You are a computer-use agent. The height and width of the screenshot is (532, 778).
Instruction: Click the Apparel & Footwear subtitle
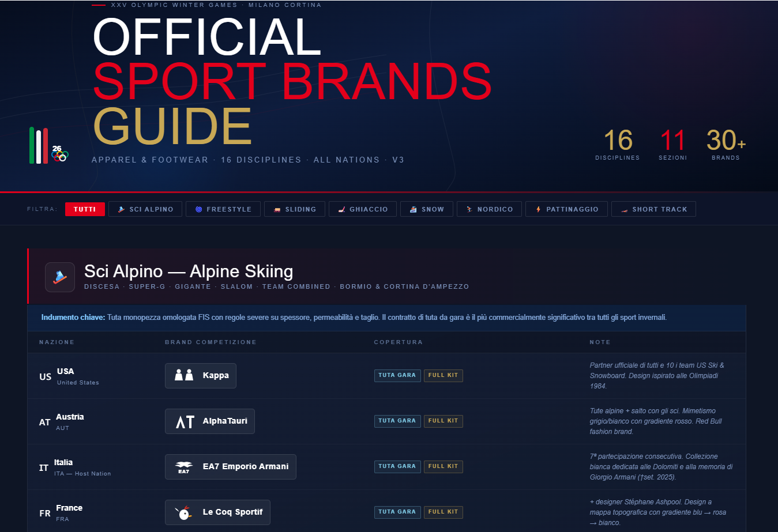tap(248, 160)
